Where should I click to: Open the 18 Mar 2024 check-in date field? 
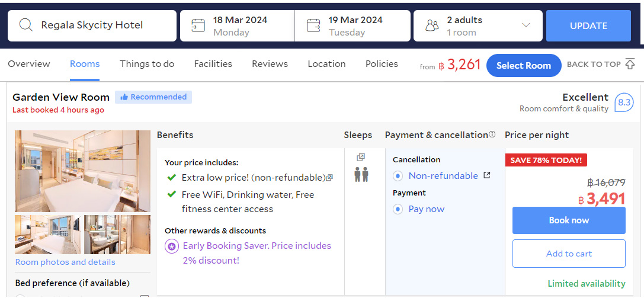(x=238, y=26)
